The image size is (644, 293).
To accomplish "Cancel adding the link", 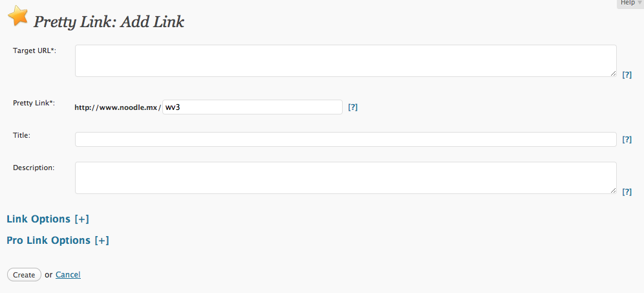I will 68,275.
